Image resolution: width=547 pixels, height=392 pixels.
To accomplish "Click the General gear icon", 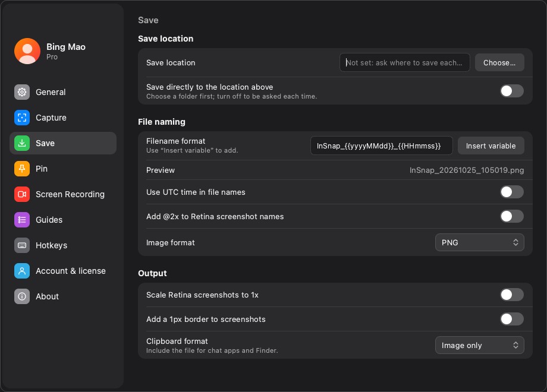I will 22,92.
